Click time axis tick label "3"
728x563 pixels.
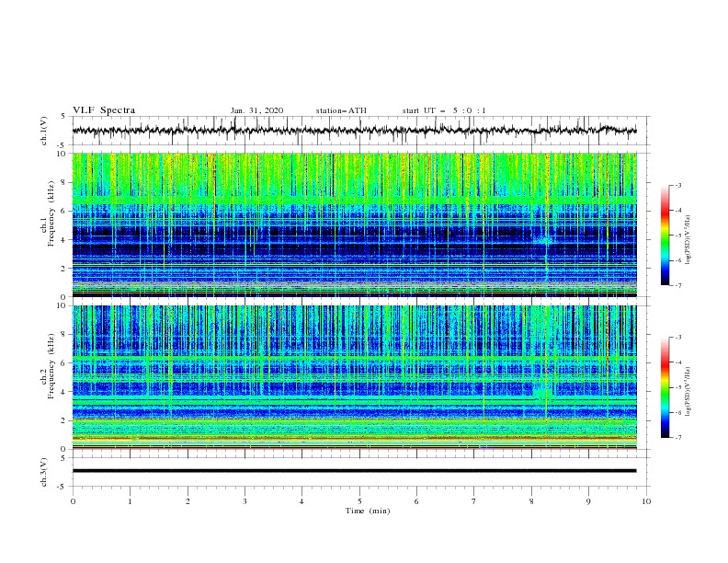tap(245, 501)
